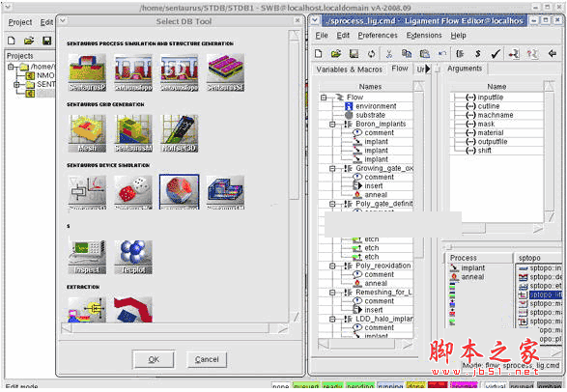Select the device circuit-and-curve tile
The height and width of the screenshot is (392, 567).
click(87, 192)
